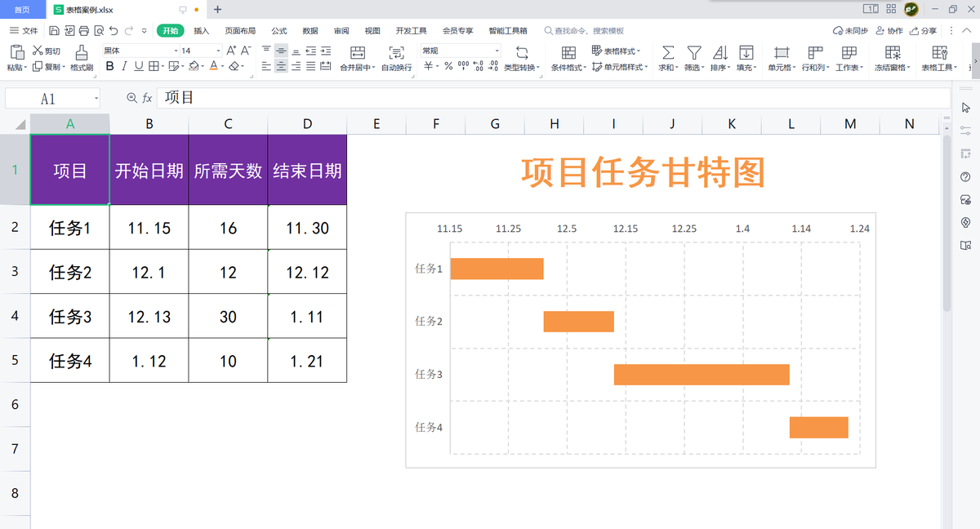Toggle Wrap Text (自动换行)

397,59
